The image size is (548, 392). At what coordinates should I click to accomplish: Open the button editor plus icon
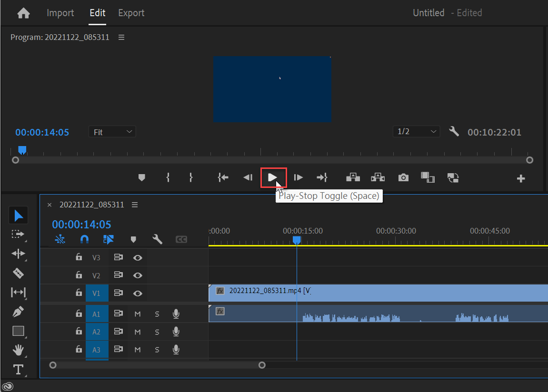click(521, 179)
